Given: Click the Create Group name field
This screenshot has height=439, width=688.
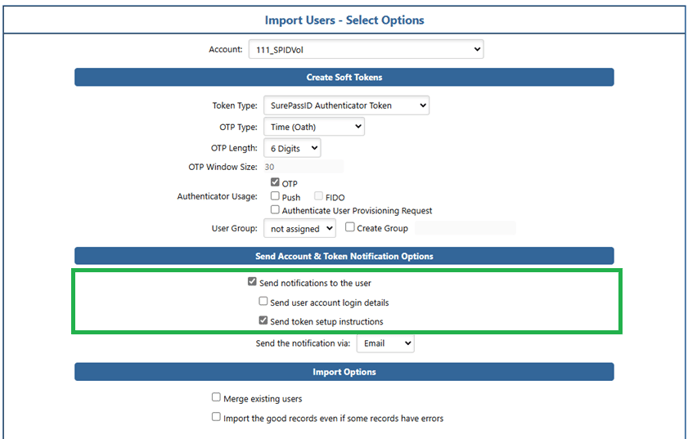Looking at the screenshot, I should pyautogui.click(x=465, y=228).
